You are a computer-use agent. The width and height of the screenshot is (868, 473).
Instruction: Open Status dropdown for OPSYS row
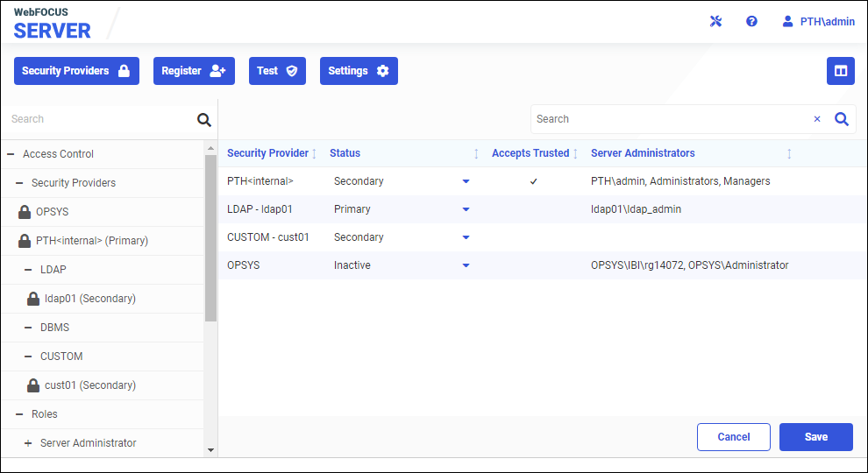pyautogui.click(x=466, y=265)
